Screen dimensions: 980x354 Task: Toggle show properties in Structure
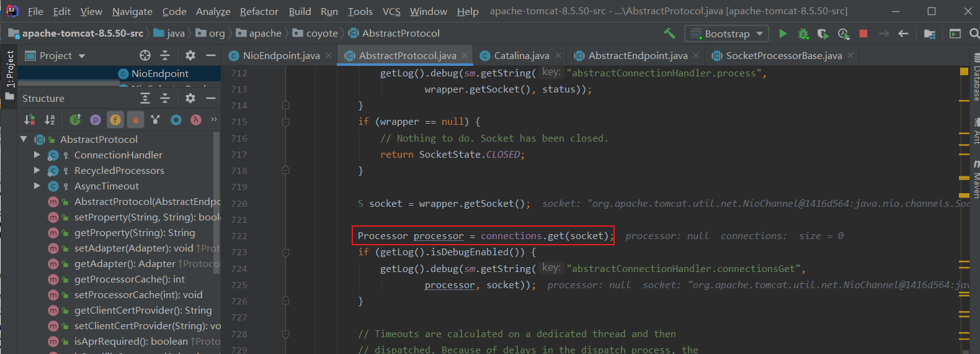pyautogui.click(x=96, y=120)
